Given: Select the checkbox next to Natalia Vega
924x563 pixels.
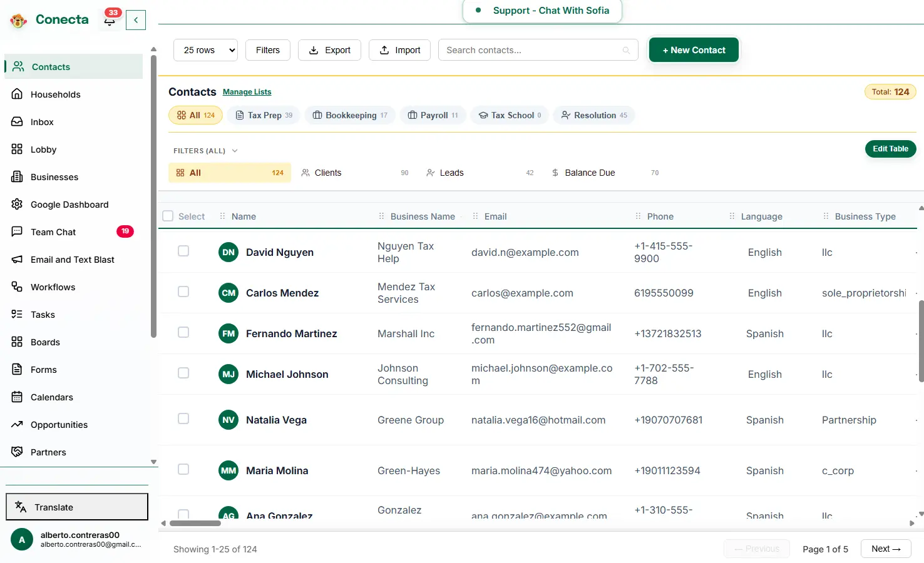Looking at the screenshot, I should pyautogui.click(x=183, y=418).
